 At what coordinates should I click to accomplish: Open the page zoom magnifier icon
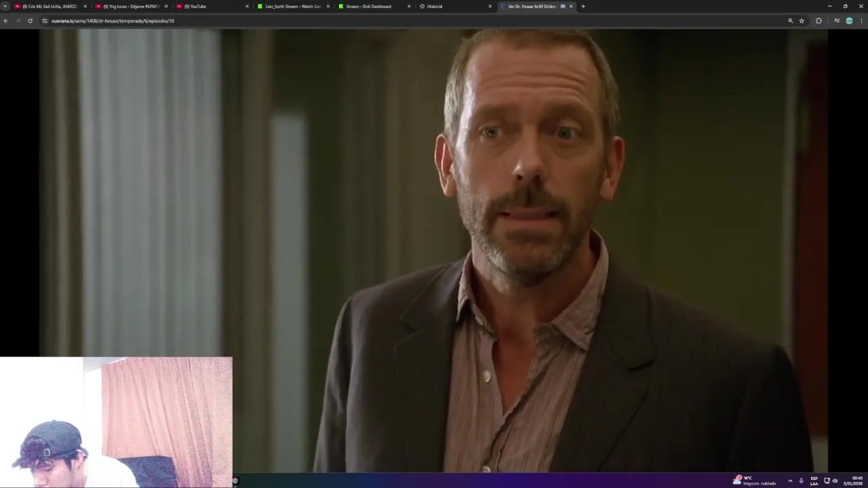point(790,21)
